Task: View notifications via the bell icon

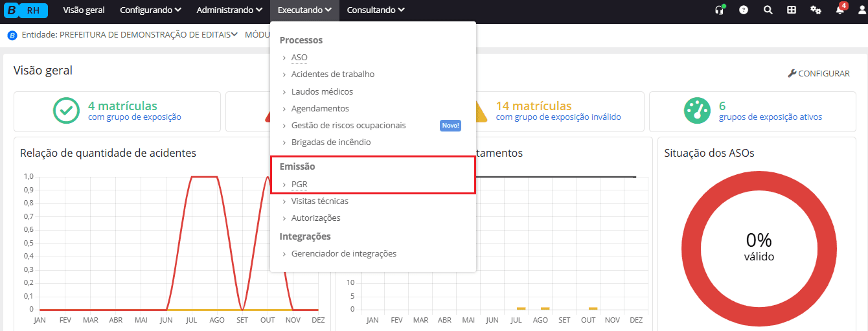Action: point(840,10)
